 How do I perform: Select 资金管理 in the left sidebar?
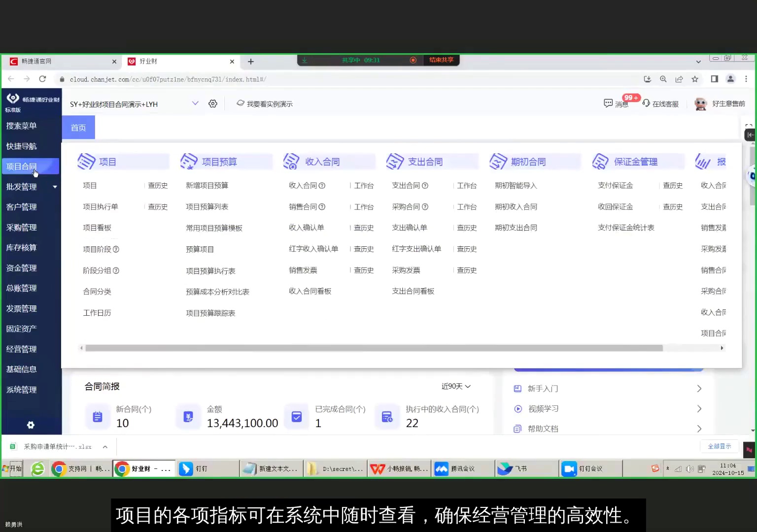click(21, 267)
